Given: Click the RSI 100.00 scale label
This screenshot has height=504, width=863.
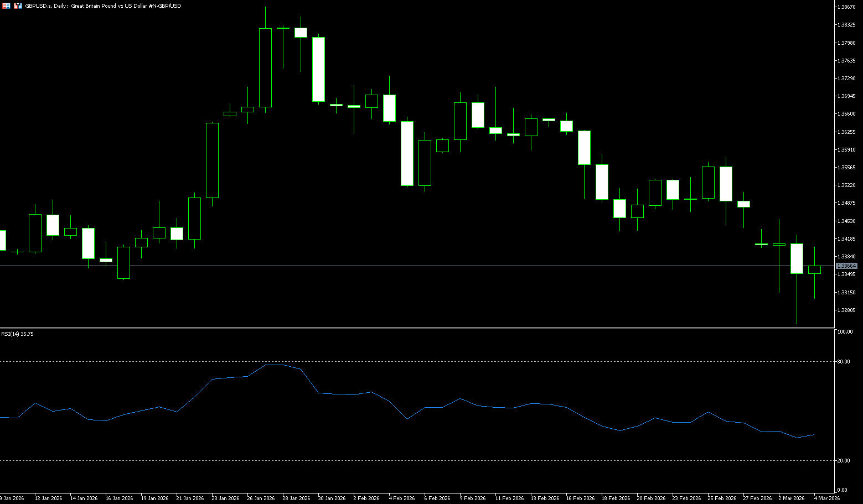Looking at the screenshot, I should pyautogui.click(x=845, y=332).
